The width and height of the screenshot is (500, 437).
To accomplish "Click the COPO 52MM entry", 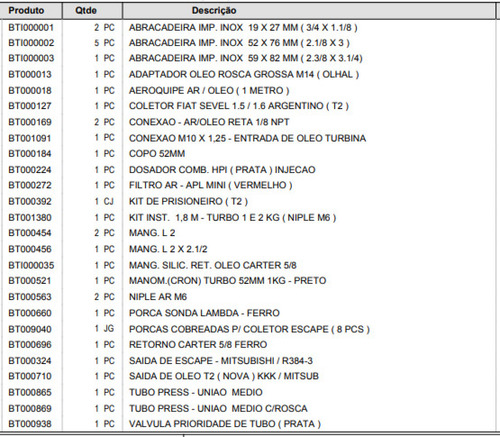I will coord(157,154).
